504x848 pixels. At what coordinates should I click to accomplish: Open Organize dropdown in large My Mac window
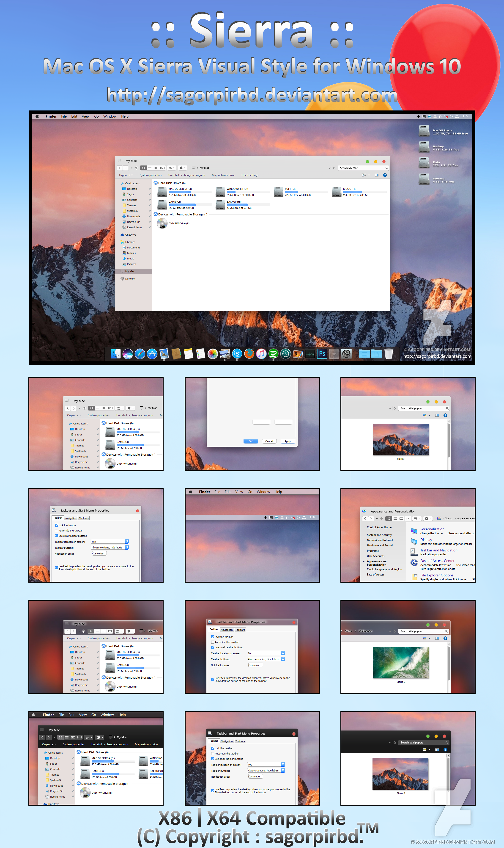click(x=126, y=175)
